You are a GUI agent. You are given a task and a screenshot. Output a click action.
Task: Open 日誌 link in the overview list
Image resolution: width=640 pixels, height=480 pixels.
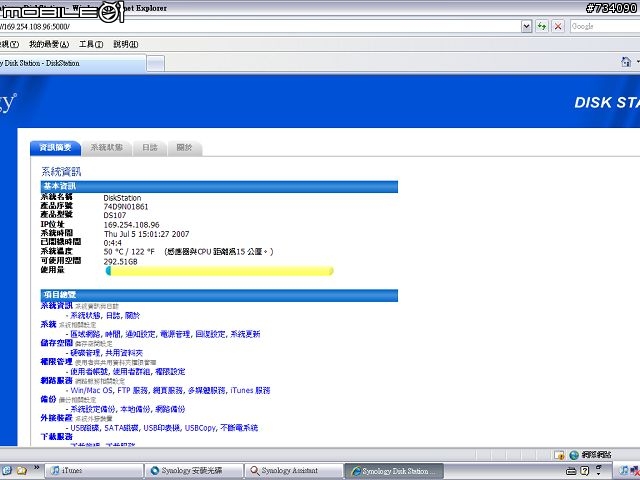(113, 316)
